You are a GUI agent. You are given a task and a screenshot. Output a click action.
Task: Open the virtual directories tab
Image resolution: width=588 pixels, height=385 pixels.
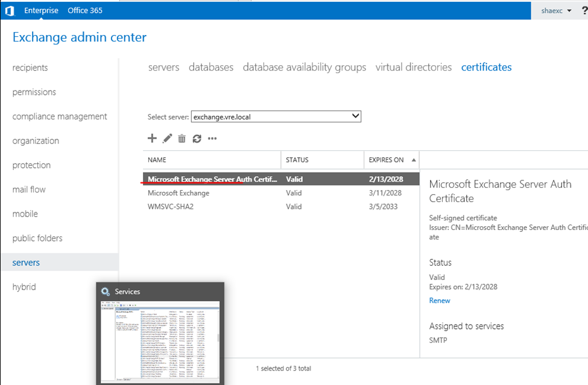pos(413,67)
